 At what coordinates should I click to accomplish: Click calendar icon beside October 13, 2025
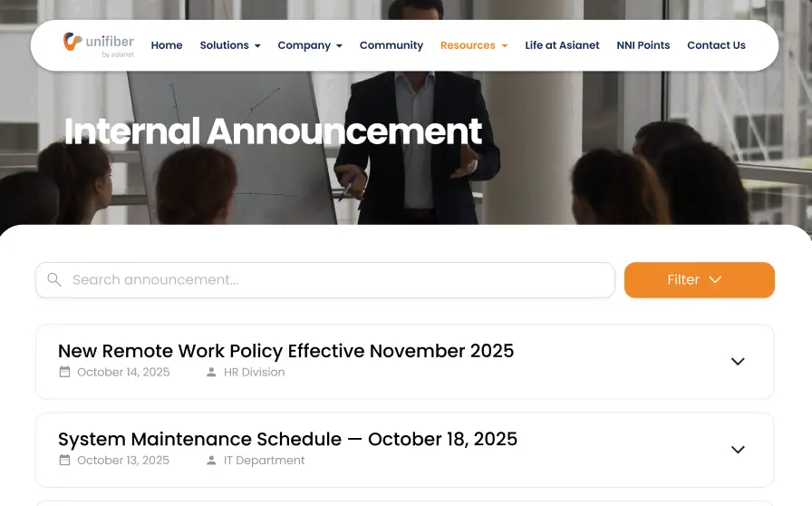[x=64, y=460]
